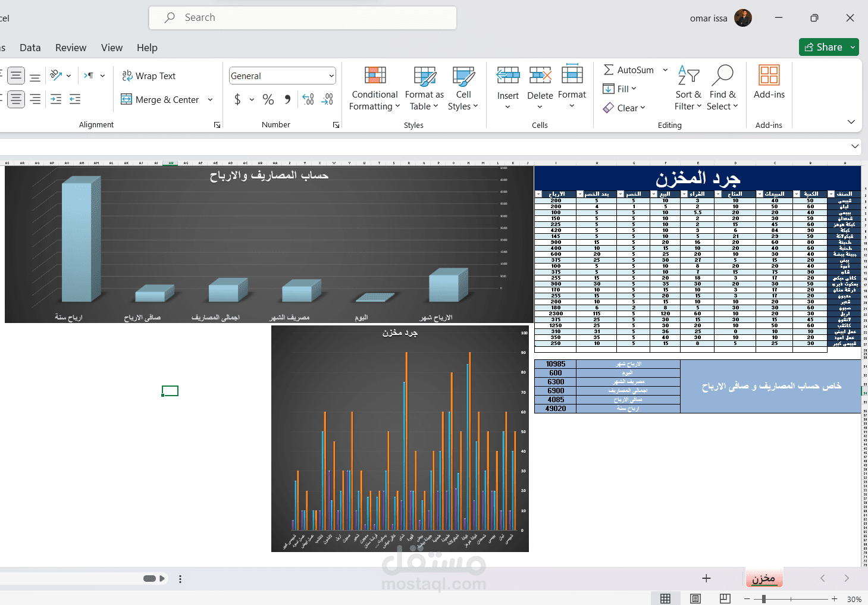Open Conditional Formatting menu
The height and width of the screenshot is (605, 868).
(374, 89)
